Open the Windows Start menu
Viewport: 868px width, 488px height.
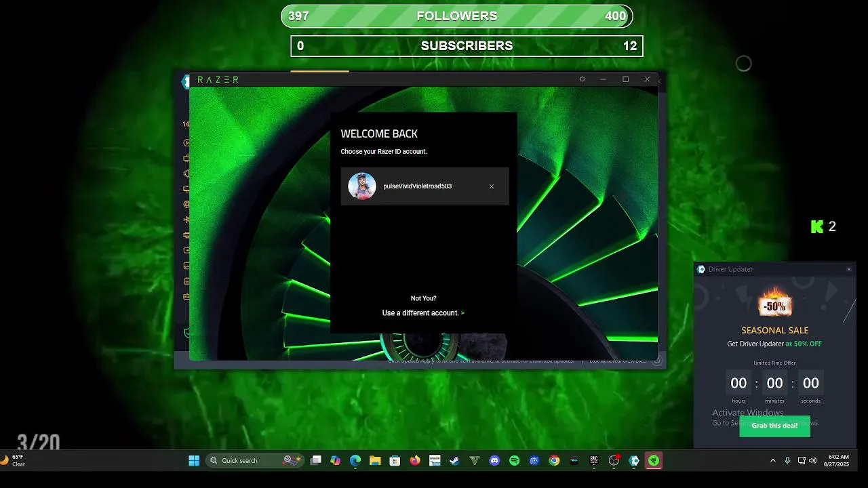point(194,461)
